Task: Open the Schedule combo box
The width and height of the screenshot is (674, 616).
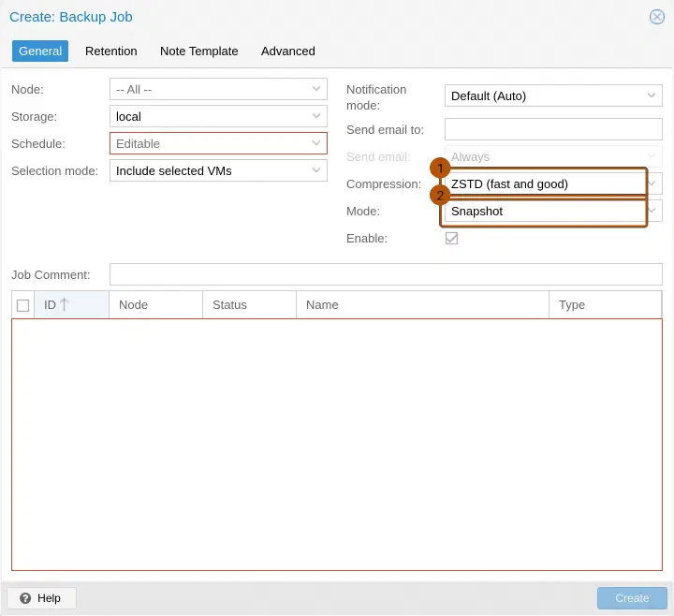Action: coord(218,143)
